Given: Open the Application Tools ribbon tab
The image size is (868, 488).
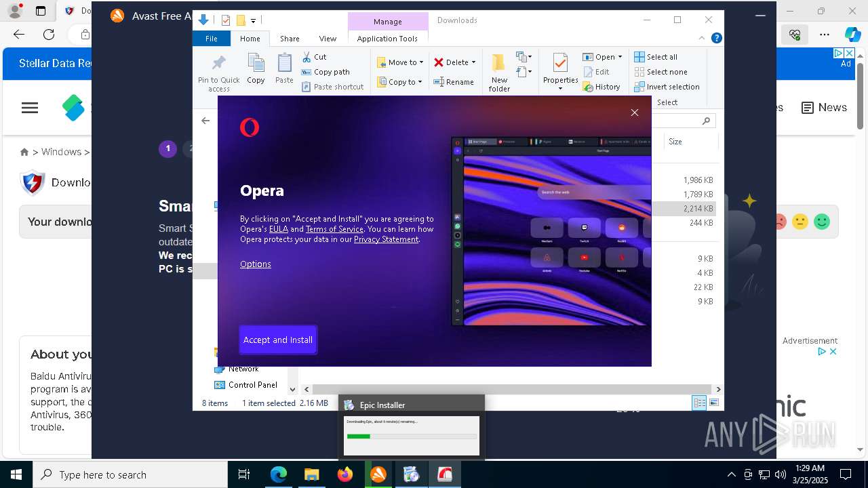Looking at the screenshot, I should click(387, 39).
